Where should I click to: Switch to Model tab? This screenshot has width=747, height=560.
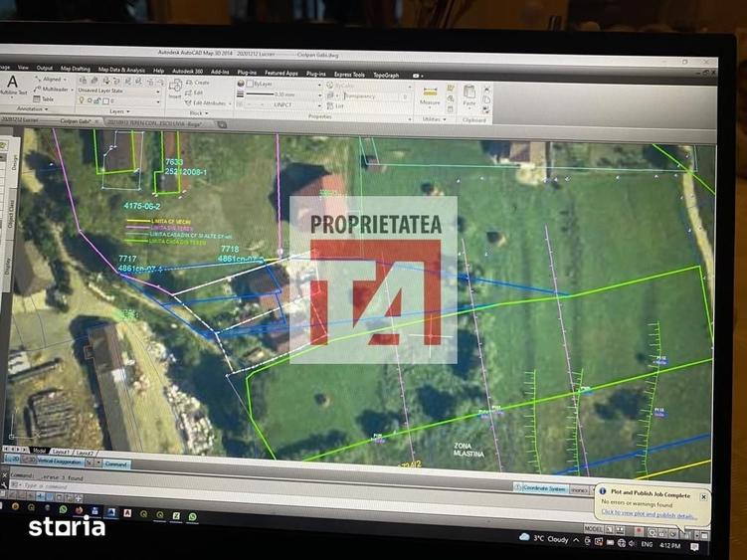tap(39, 451)
